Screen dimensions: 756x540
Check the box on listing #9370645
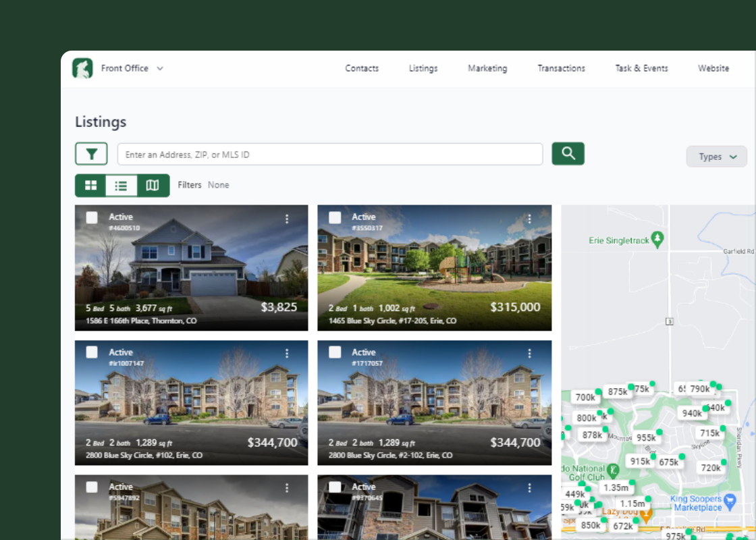coord(335,487)
